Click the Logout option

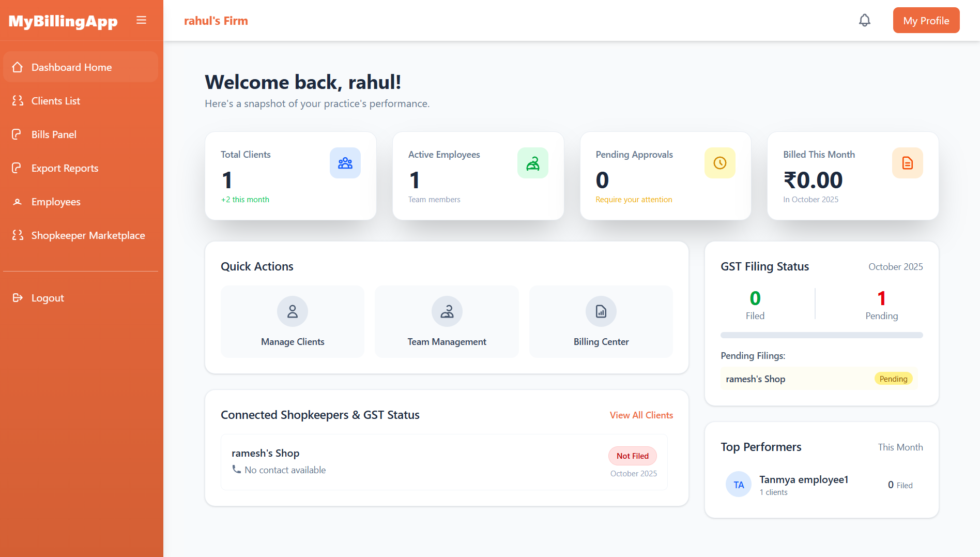click(48, 298)
